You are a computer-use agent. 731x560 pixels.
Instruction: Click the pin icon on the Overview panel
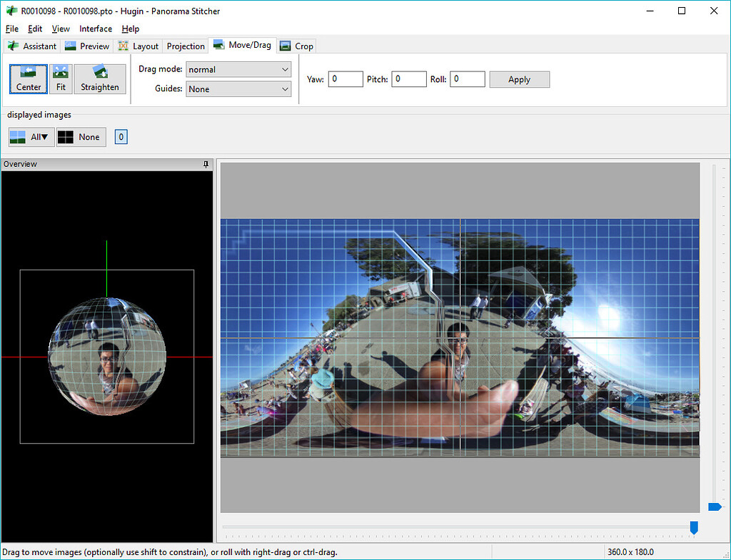point(206,164)
